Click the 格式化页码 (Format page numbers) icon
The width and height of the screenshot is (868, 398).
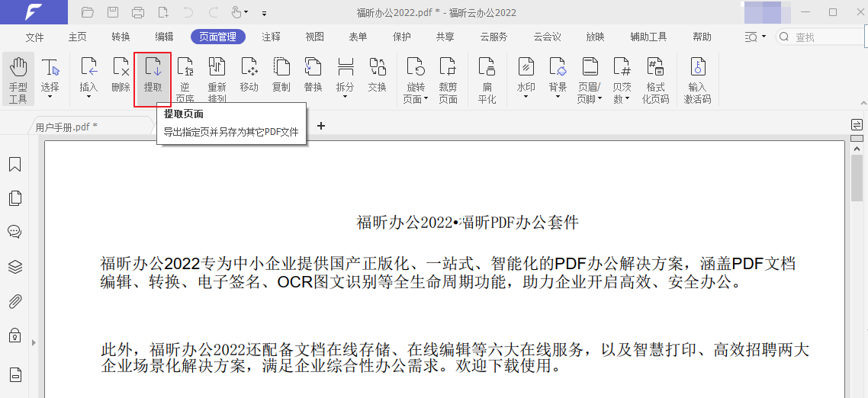[x=654, y=79]
